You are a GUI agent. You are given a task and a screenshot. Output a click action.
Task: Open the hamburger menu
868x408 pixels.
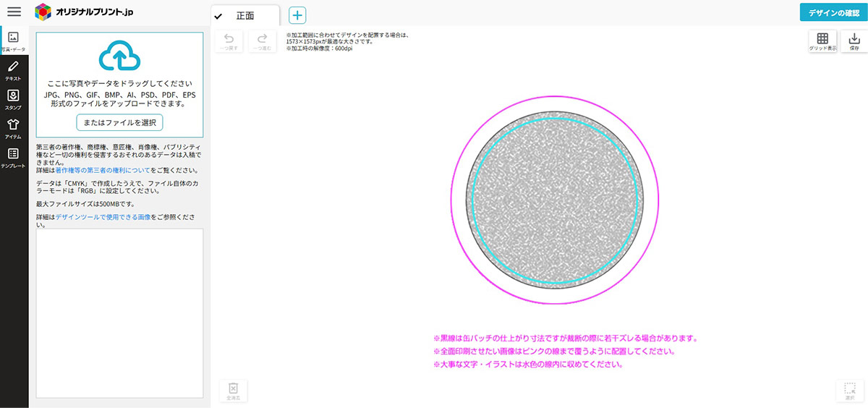point(14,12)
